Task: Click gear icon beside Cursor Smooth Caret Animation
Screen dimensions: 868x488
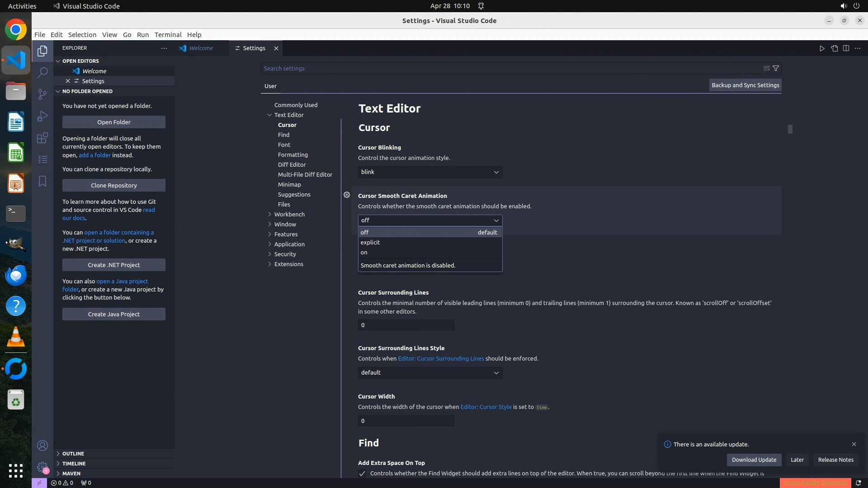Action: (x=347, y=195)
